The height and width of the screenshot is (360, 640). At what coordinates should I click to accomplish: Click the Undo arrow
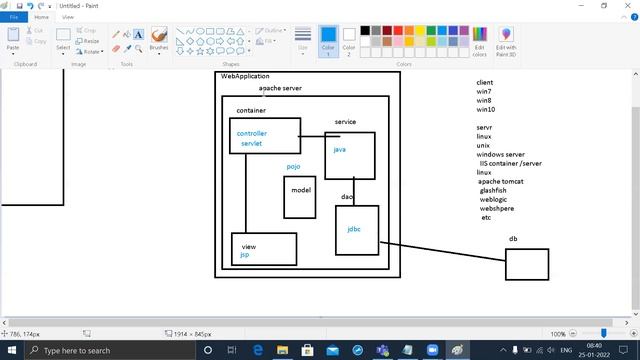click(30, 6)
